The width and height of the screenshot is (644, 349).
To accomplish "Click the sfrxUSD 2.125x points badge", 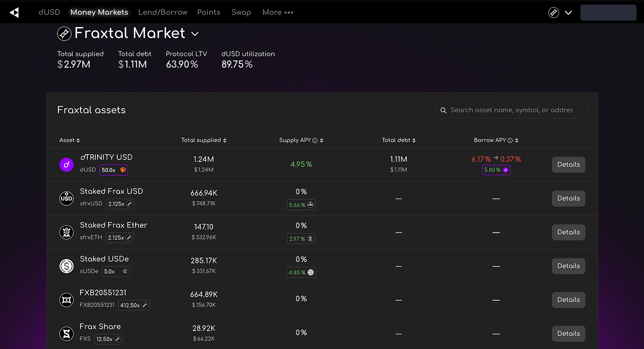I will pyautogui.click(x=121, y=204).
